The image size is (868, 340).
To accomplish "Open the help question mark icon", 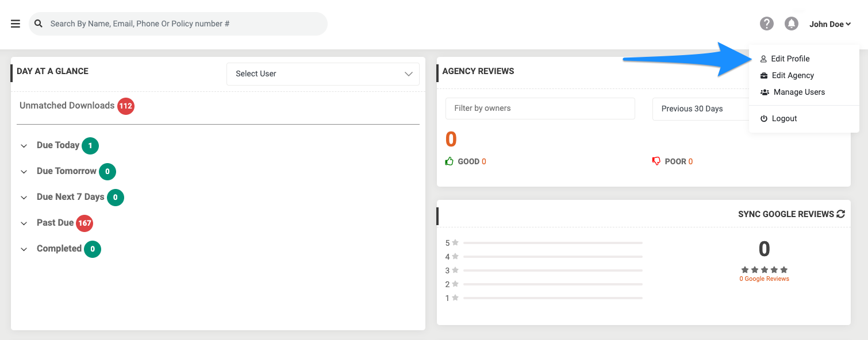I will 767,24.
